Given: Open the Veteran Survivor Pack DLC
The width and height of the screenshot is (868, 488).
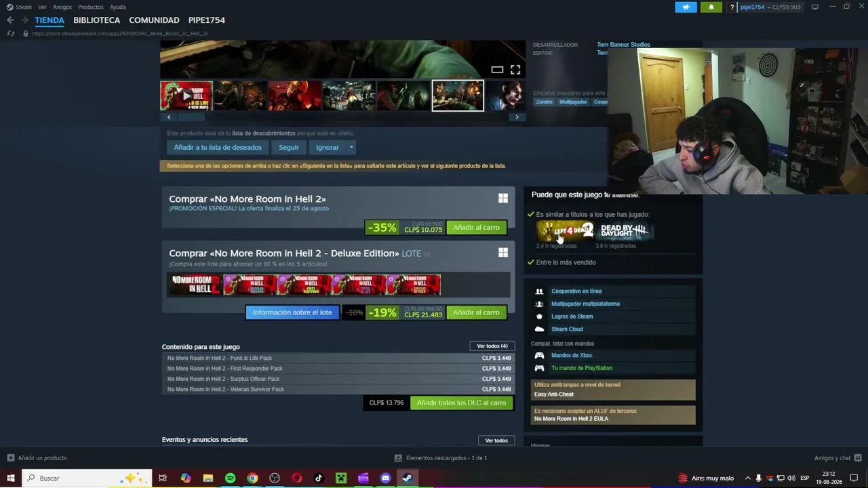Looking at the screenshot, I should click(x=338, y=389).
